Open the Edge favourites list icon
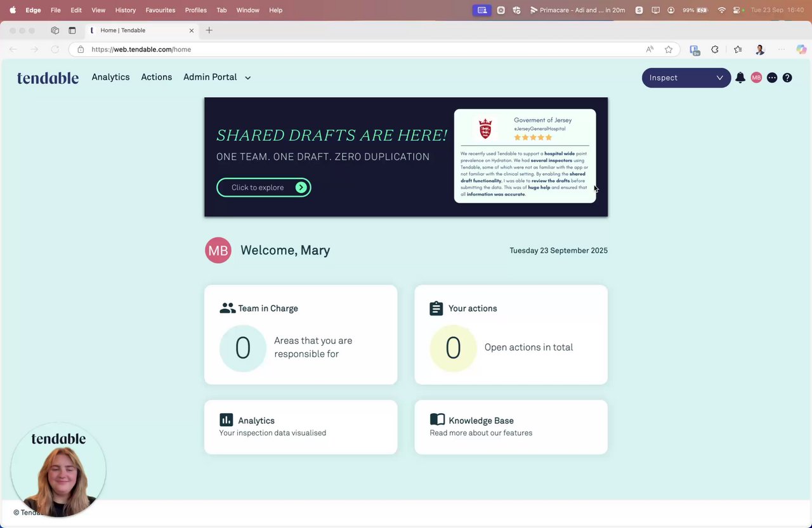 coord(738,49)
